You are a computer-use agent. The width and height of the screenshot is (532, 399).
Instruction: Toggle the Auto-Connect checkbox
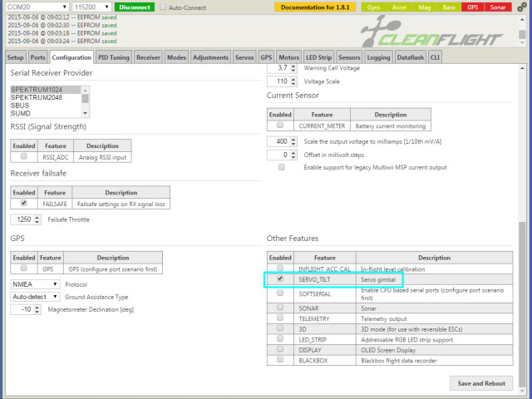pos(163,7)
